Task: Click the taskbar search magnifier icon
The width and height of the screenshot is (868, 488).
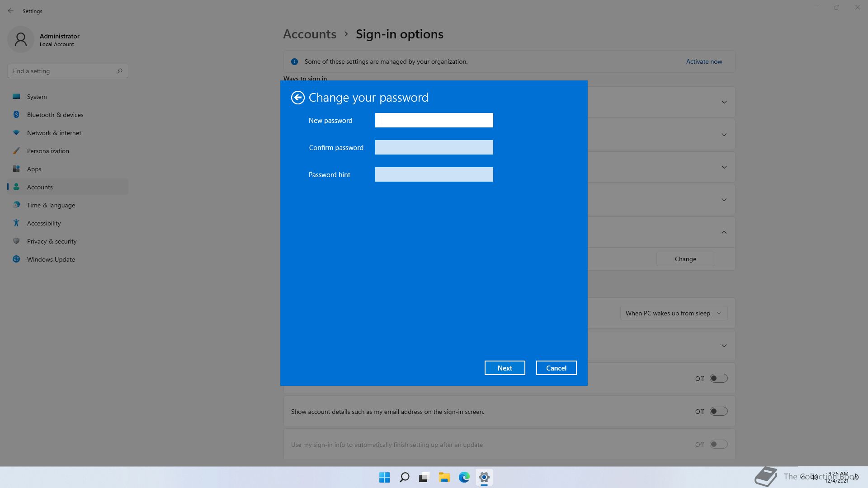Action: pyautogui.click(x=404, y=477)
